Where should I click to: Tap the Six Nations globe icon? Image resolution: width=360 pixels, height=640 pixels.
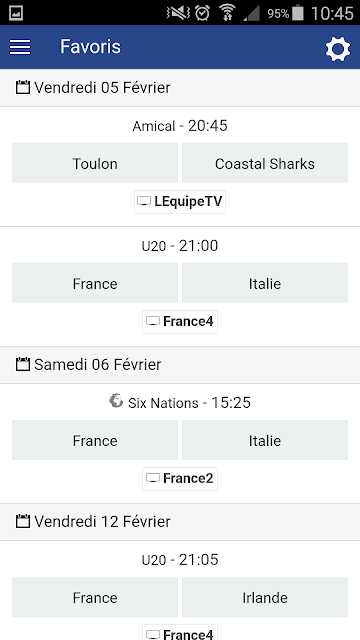[116, 401]
